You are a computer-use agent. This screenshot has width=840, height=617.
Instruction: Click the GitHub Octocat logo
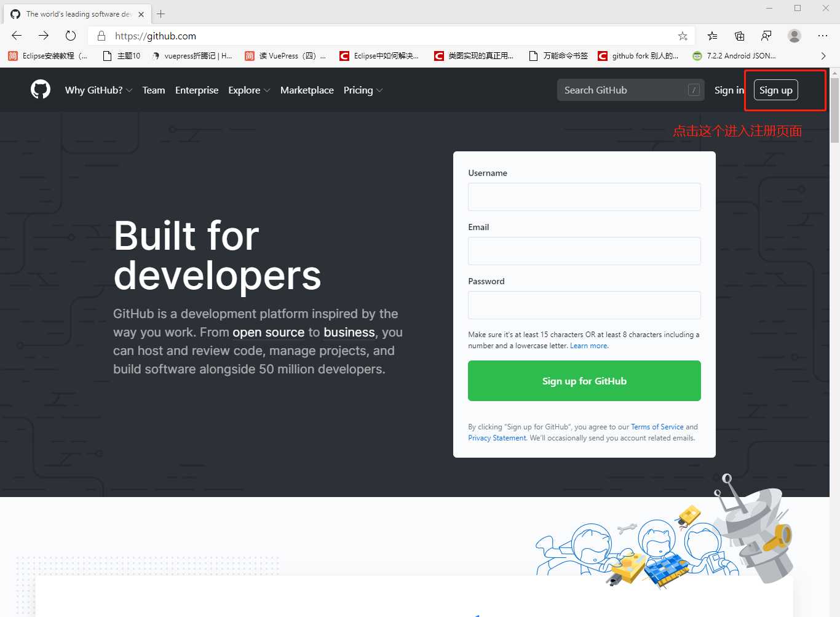(41, 90)
